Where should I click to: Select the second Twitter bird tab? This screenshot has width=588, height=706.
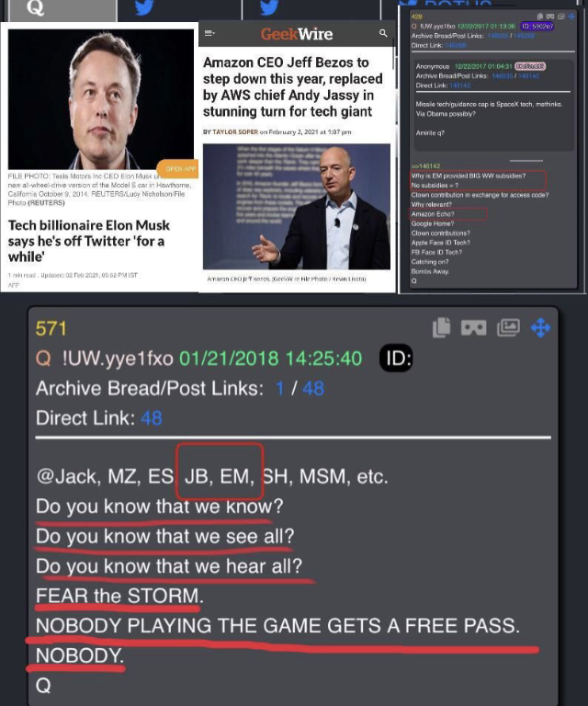coord(268,7)
